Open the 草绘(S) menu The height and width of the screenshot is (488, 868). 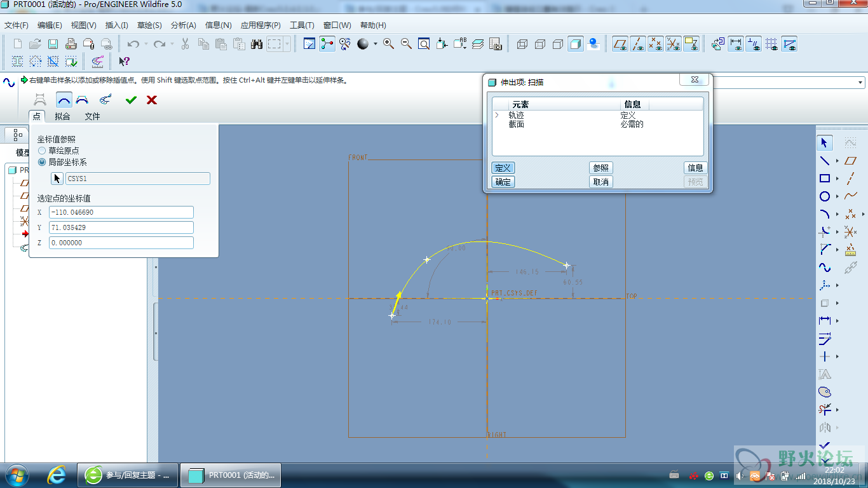[x=149, y=25]
